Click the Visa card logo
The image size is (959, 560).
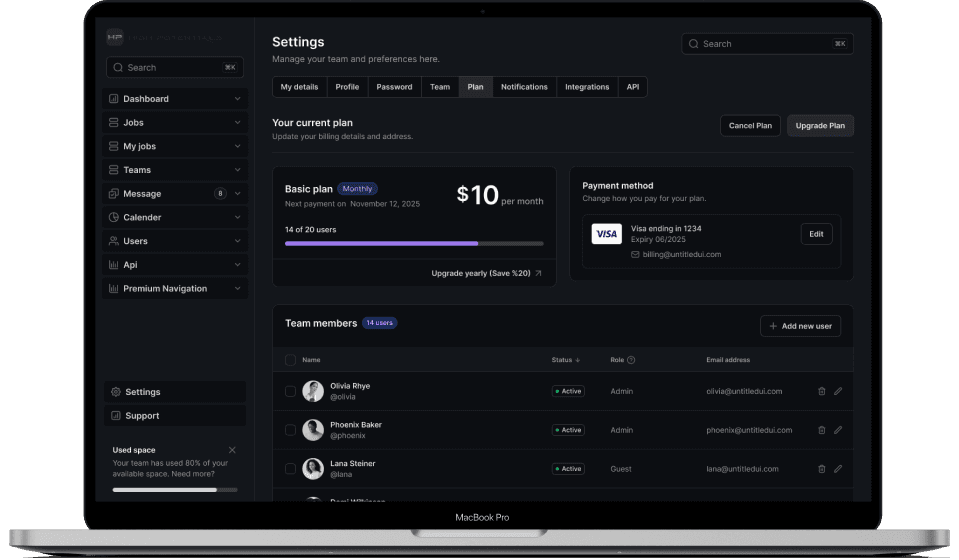607,234
